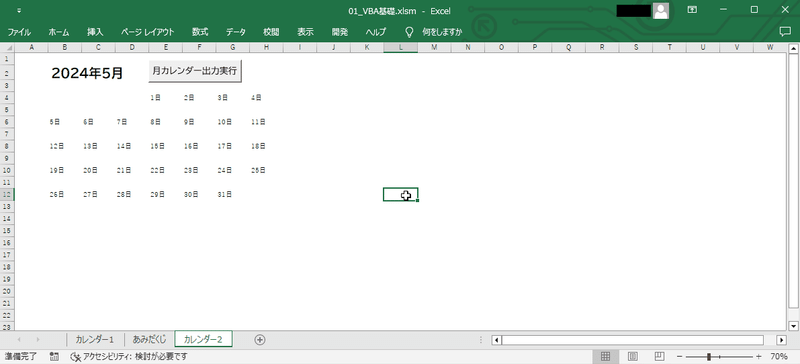This screenshot has width=800, height=364.
Task: Click the zoom out minus button
Action: 679,356
